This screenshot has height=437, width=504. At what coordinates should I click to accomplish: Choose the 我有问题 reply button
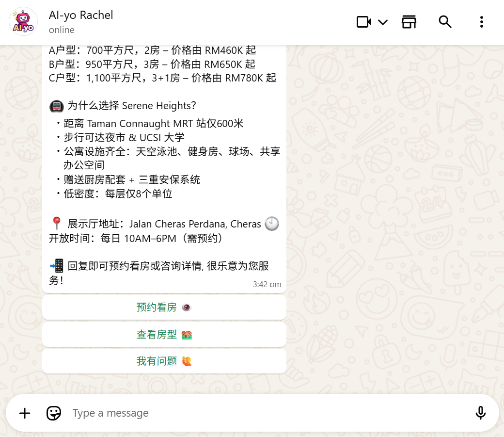(164, 361)
